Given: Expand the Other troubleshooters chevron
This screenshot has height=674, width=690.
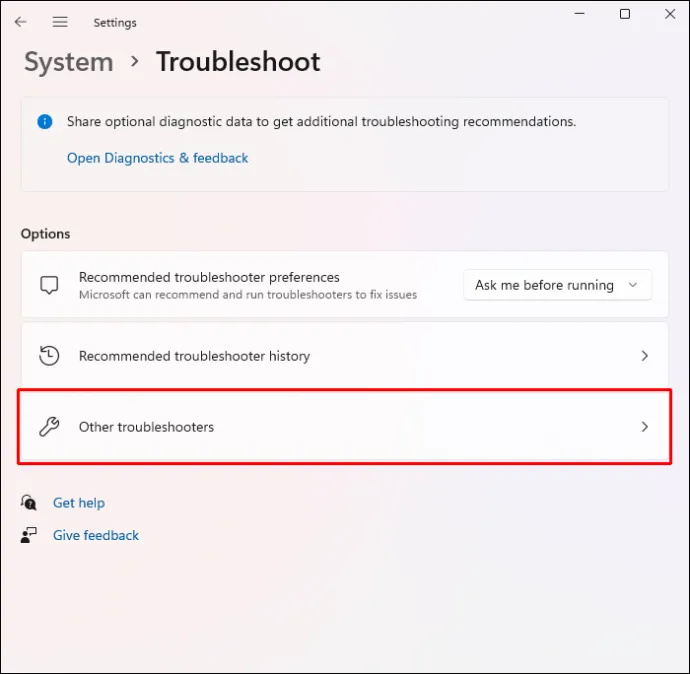Looking at the screenshot, I should click(644, 426).
